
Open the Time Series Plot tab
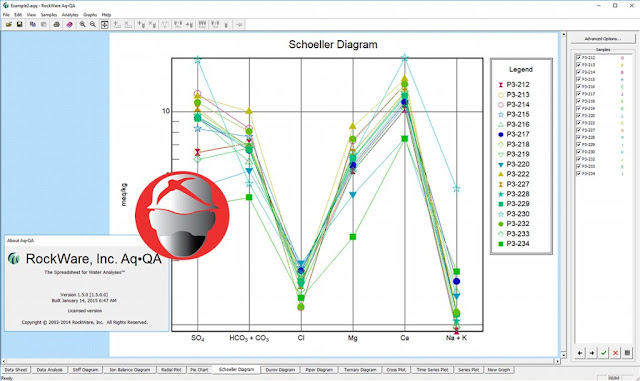[432, 370]
